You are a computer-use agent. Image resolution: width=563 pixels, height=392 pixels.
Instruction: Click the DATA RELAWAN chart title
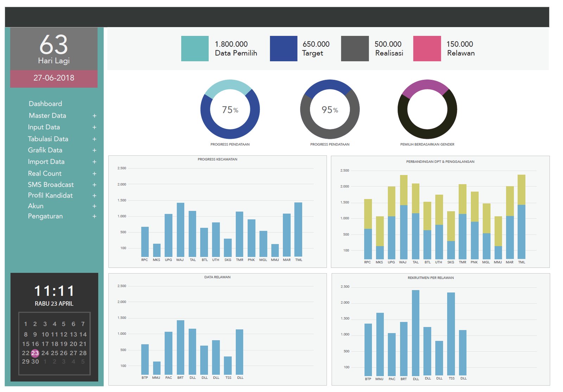click(x=217, y=277)
